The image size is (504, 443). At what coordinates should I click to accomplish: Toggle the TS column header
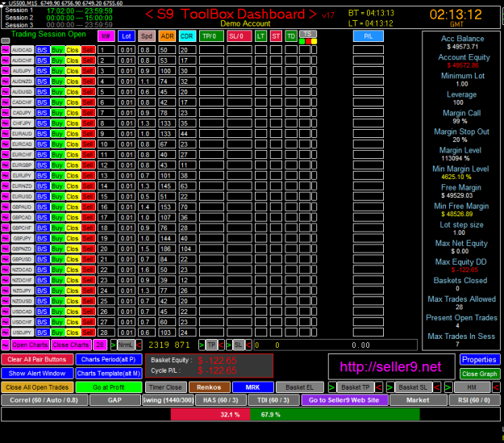point(308,34)
